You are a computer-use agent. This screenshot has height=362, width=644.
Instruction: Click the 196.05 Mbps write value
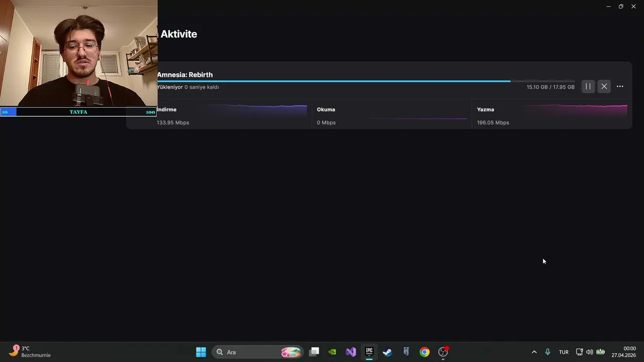[493, 123]
